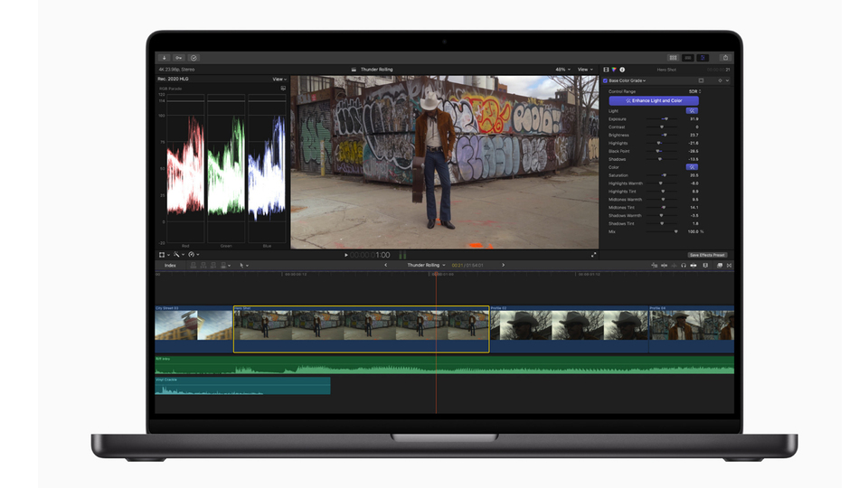Open the video scopes View menu

279,80
